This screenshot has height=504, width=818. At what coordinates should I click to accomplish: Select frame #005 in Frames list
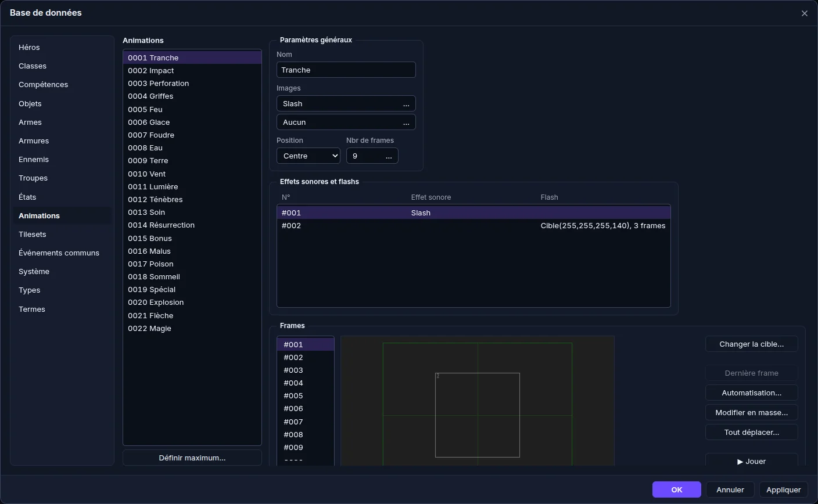pos(306,395)
